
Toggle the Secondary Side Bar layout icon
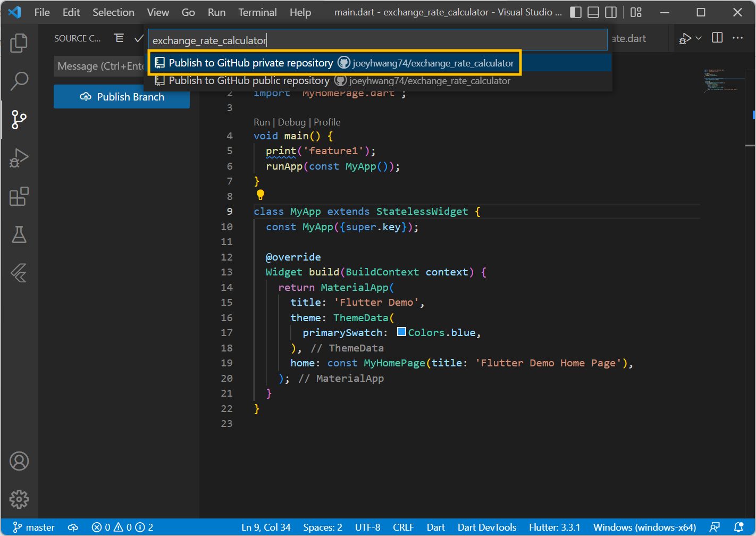(x=611, y=12)
